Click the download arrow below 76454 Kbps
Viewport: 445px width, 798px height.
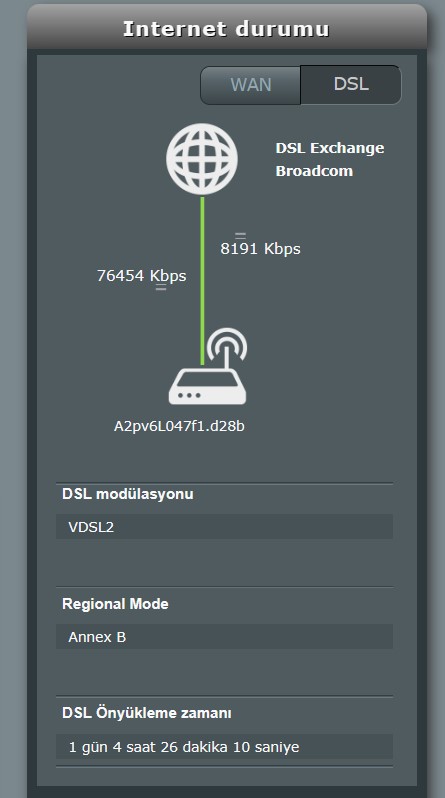click(161, 287)
